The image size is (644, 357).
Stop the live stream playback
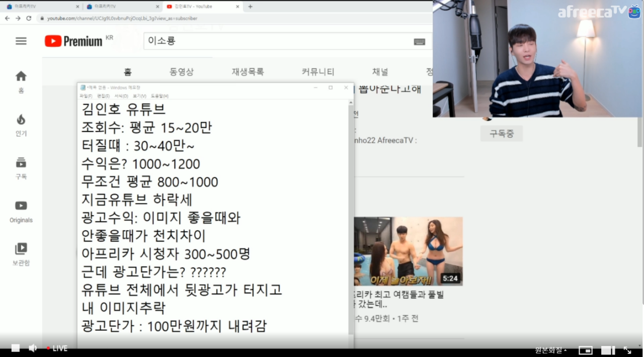[x=16, y=348]
